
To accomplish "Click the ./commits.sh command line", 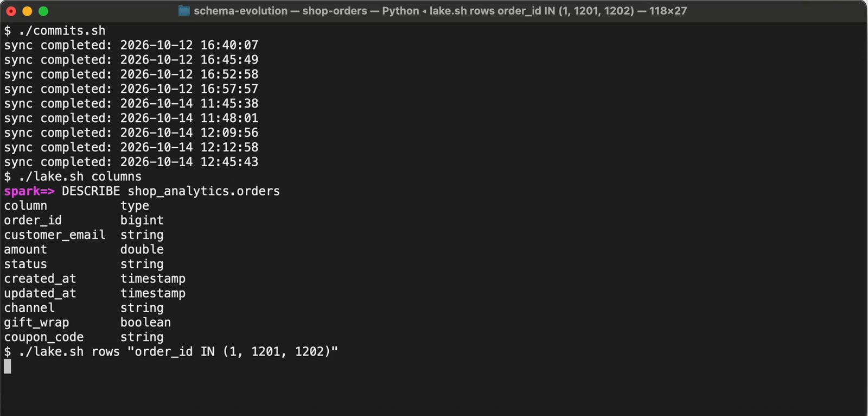I will 55,30.
